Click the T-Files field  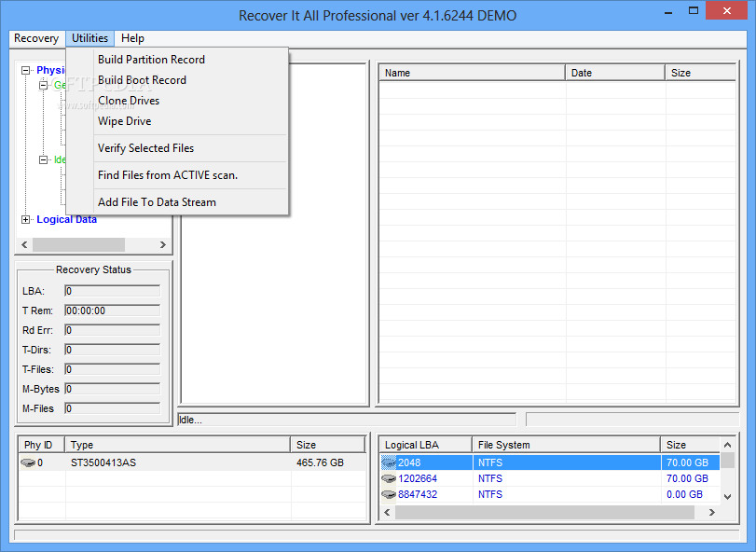coord(113,369)
